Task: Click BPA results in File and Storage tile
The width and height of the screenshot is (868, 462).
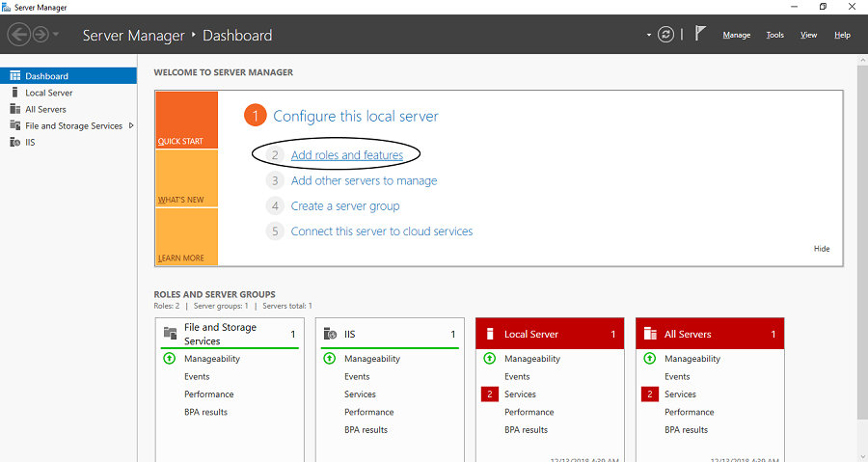Action: [x=206, y=412]
